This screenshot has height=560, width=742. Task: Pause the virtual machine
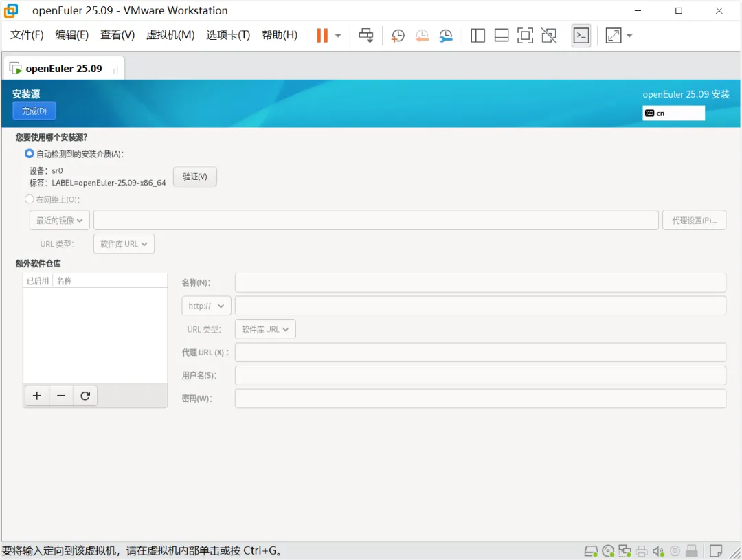click(322, 36)
